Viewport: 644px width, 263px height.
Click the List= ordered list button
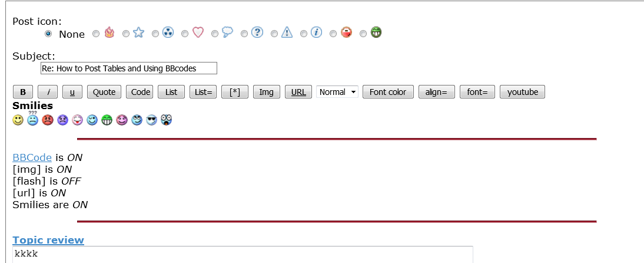(x=203, y=92)
